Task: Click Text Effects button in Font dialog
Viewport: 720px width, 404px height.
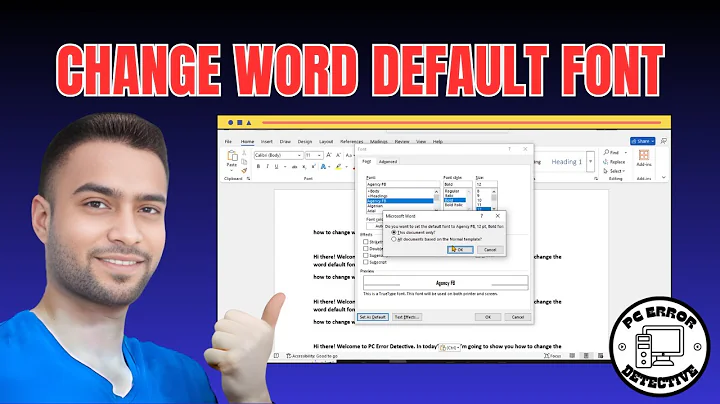Action: click(x=407, y=317)
